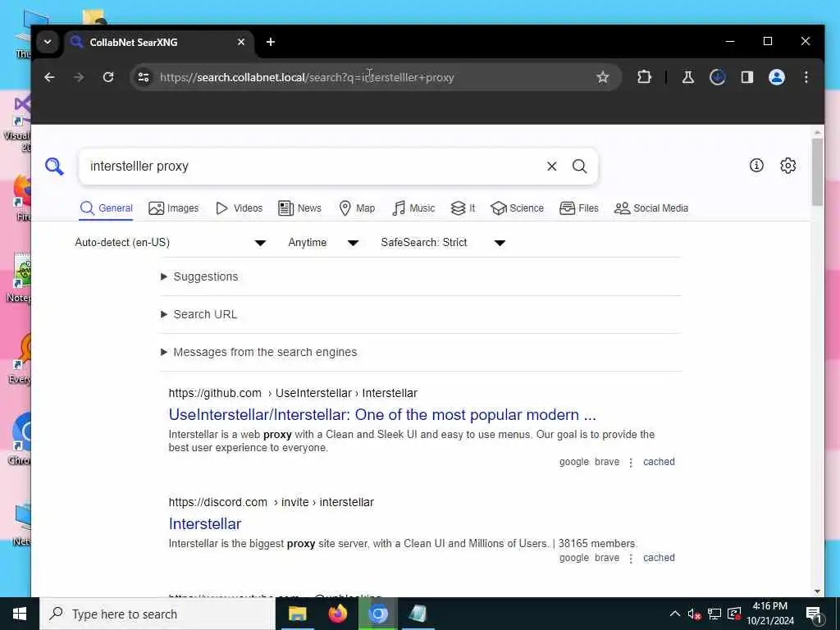Click google engine on GitHub result
840x630 pixels.
pyautogui.click(x=574, y=462)
